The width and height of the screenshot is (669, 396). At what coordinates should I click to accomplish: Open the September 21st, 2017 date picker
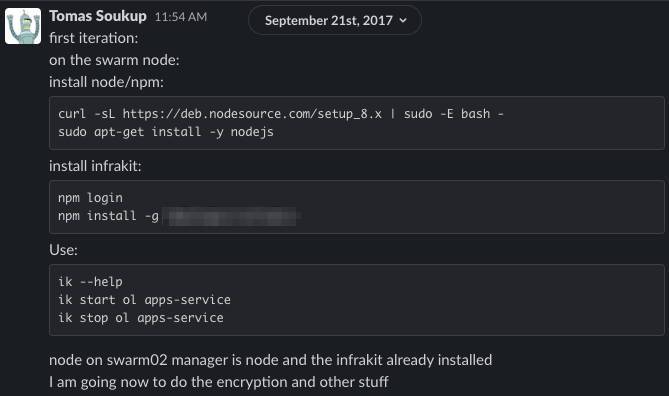click(x=335, y=20)
